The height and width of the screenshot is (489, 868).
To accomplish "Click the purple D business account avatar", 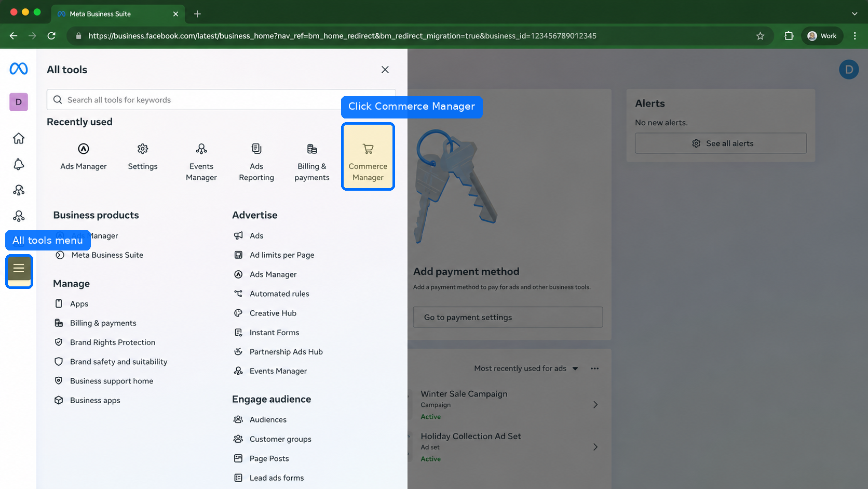I will coord(19,102).
